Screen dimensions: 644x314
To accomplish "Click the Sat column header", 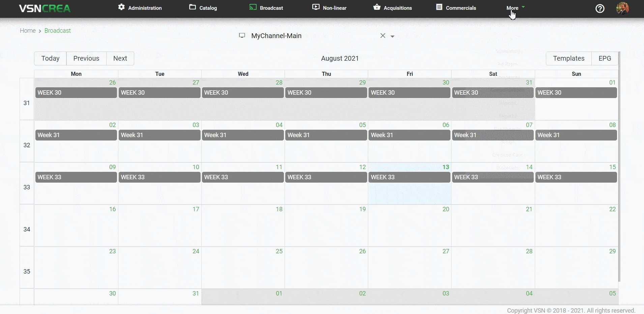I will pos(493,74).
